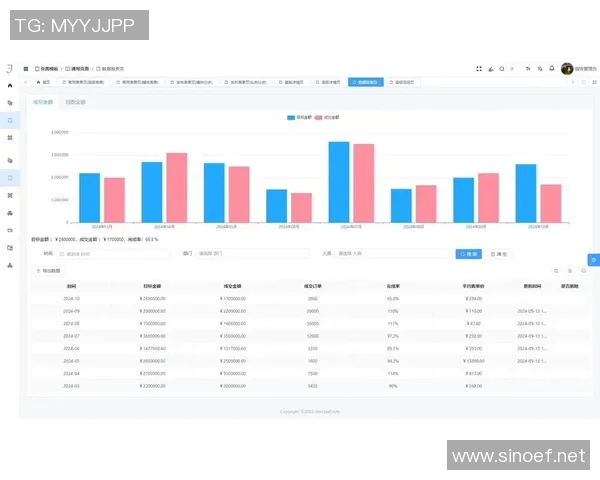Click the 更新时间 column header
600x480 pixels.
pos(532,286)
